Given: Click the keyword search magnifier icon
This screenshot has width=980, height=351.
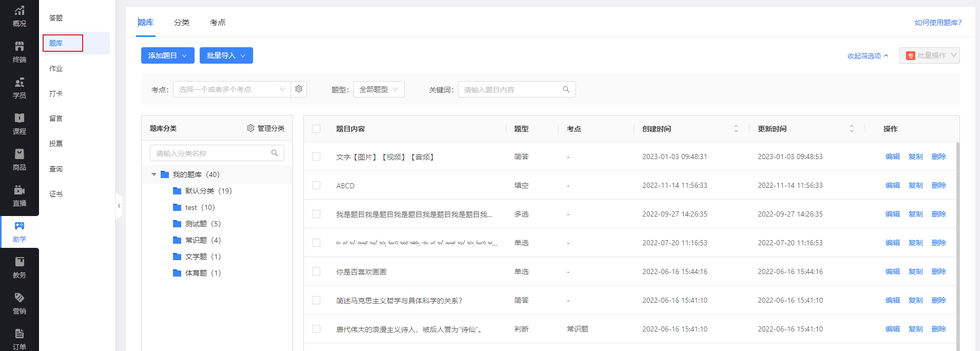Looking at the screenshot, I should (x=566, y=89).
